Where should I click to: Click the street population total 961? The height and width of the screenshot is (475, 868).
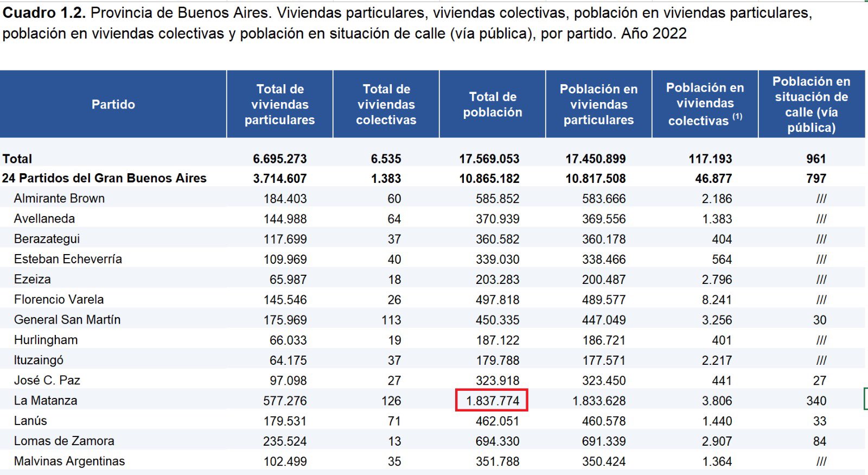click(x=815, y=159)
